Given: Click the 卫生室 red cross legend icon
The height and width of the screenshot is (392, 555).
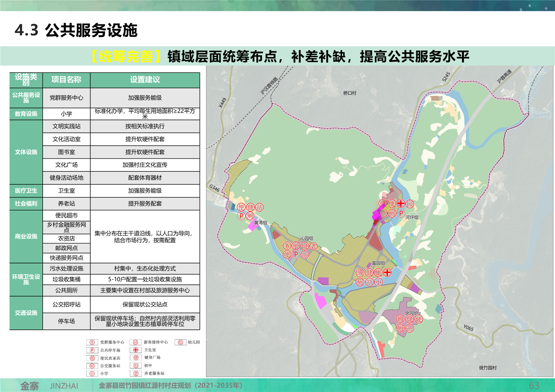Looking at the screenshot, I should tap(136, 350).
